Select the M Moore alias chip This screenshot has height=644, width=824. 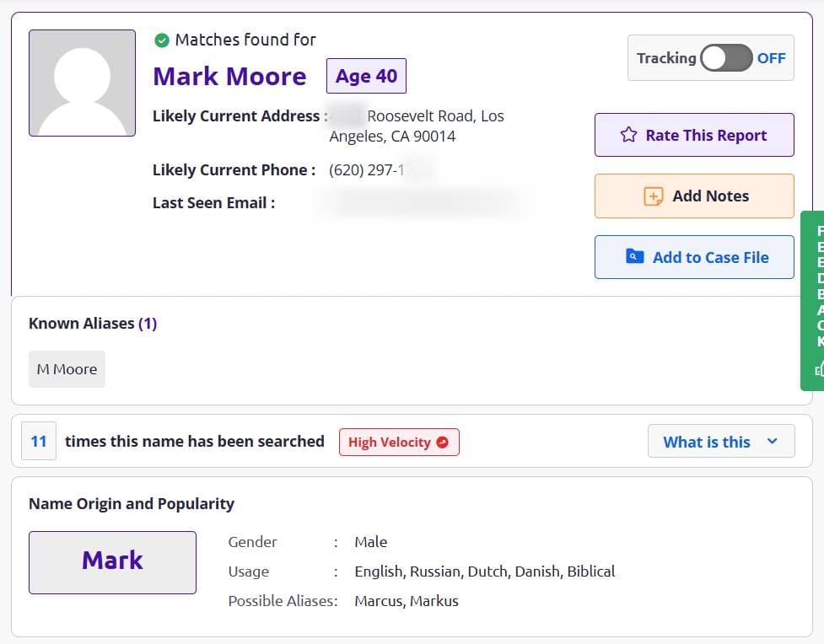(67, 369)
